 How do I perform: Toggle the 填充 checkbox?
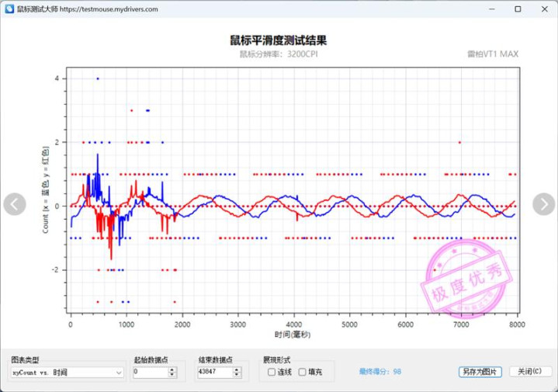(x=303, y=373)
